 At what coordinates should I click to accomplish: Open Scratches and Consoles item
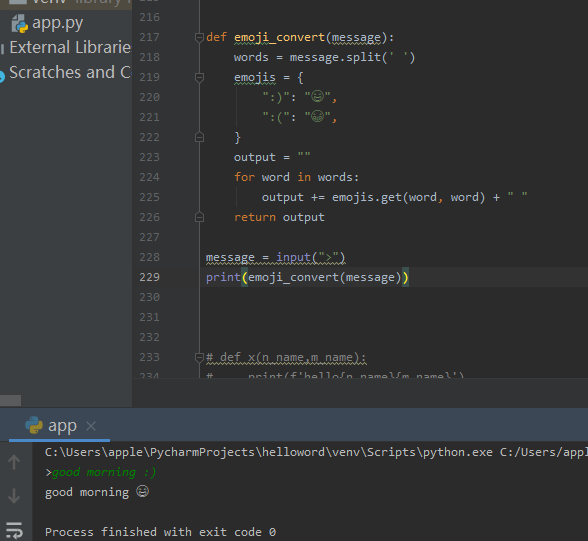(70, 72)
